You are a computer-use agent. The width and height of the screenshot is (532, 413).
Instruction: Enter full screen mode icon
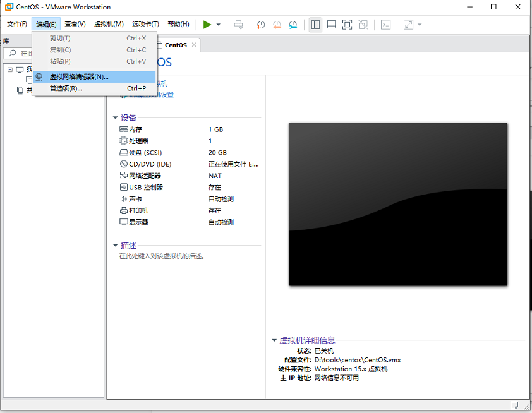click(347, 25)
